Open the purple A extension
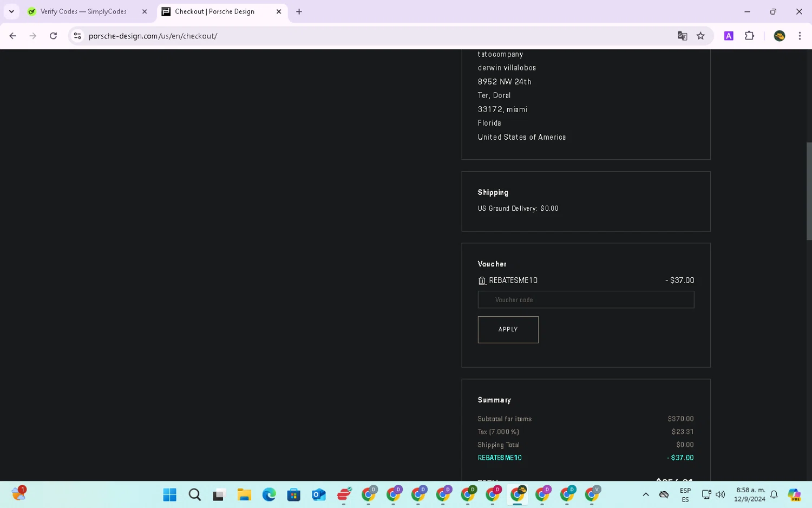This screenshot has height=508, width=812. point(729,36)
